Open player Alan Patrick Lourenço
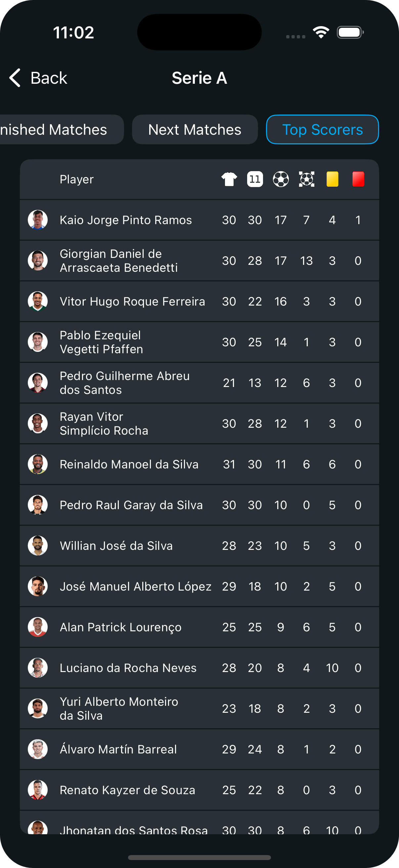This screenshot has height=868, width=399. (x=120, y=627)
